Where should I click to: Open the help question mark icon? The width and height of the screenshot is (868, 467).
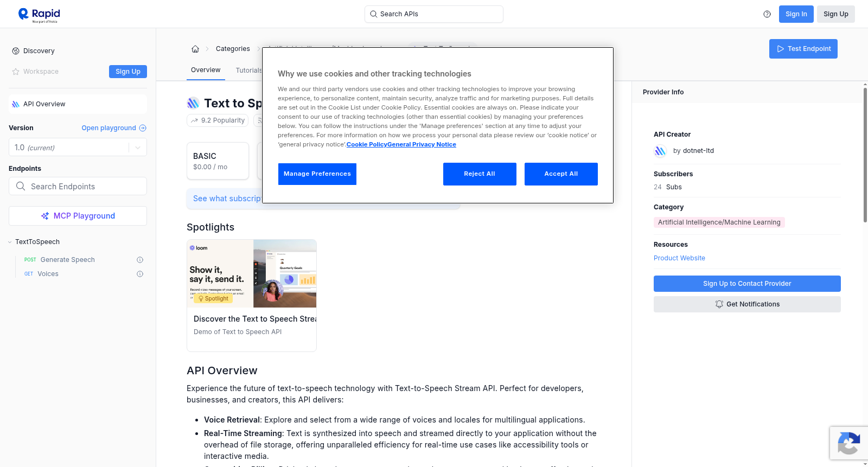point(767,14)
